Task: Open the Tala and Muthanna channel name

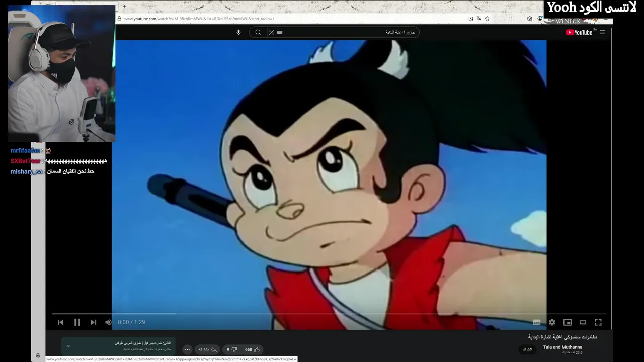Action: [562, 347]
